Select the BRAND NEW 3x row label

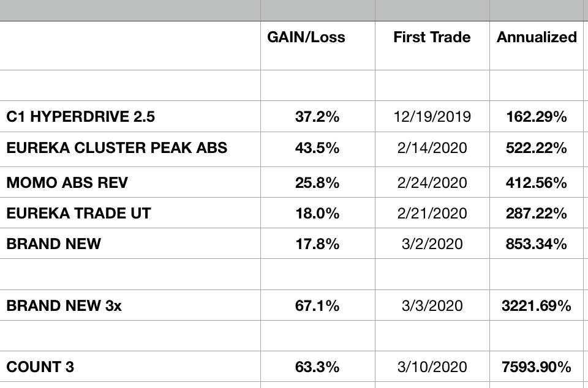tap(64, 305)
